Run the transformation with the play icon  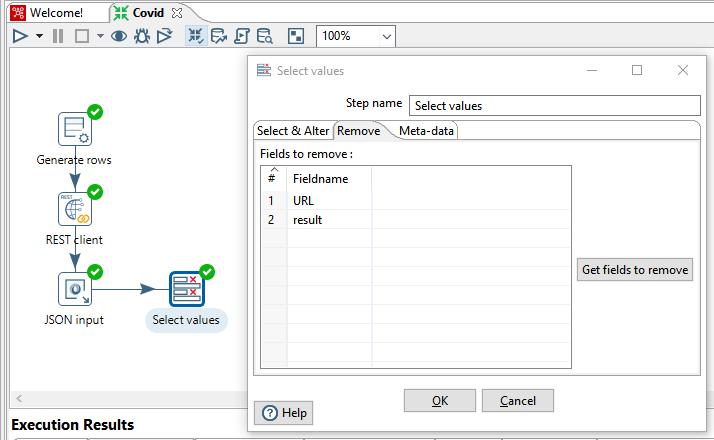pyautogui.click(x=21, y=36)
